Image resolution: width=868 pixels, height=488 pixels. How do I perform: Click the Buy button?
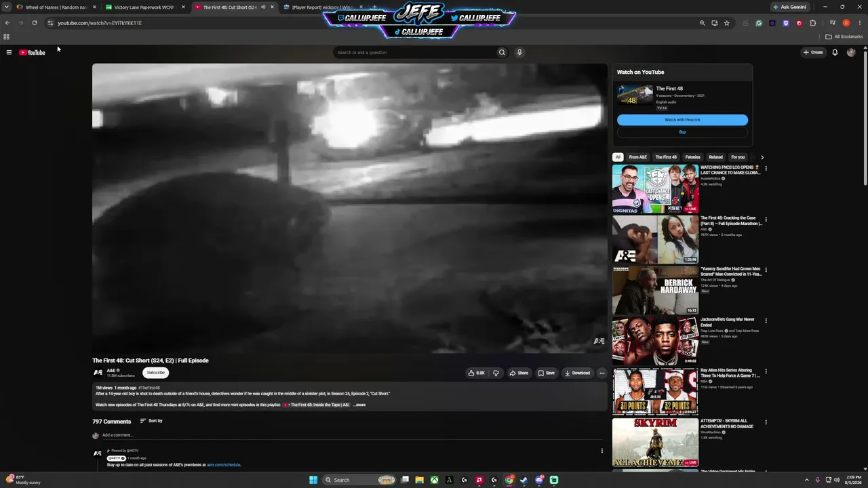pos(682,132)
